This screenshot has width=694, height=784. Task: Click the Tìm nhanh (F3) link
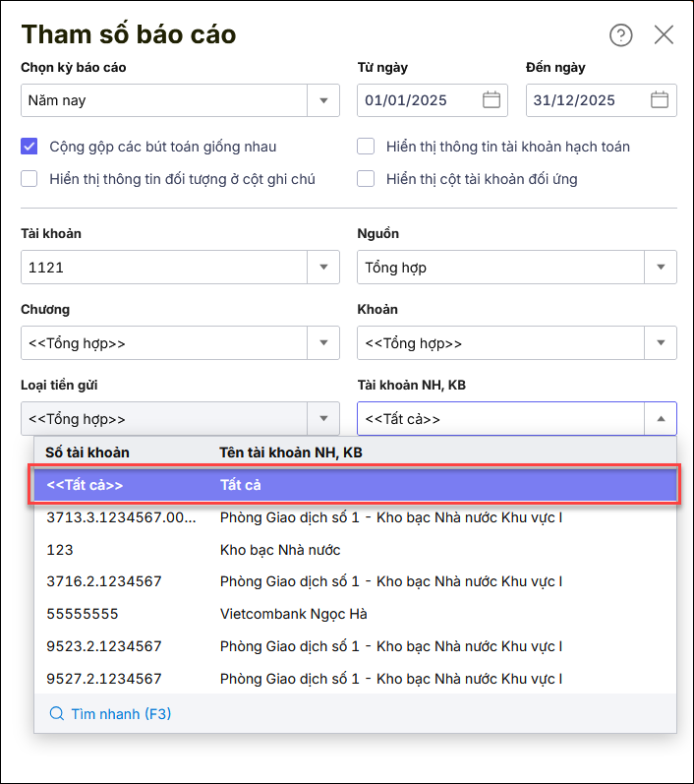120,713
